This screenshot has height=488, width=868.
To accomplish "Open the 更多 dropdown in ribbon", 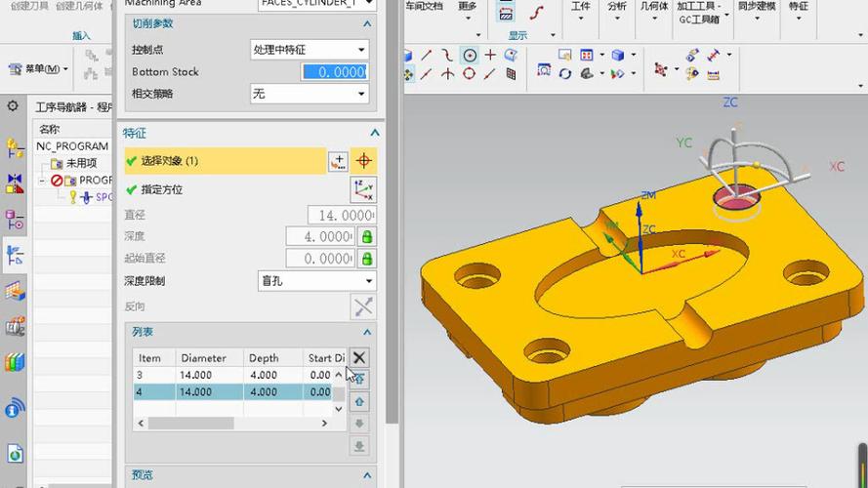I will click(x=468, y=11).
